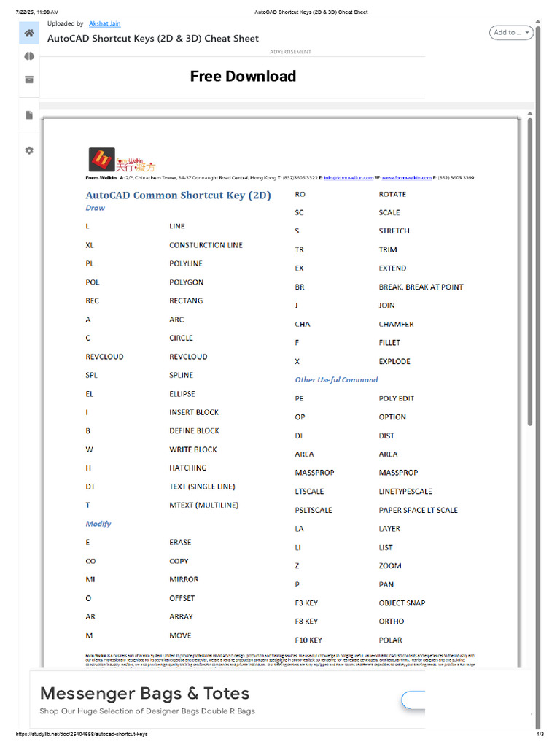Click the document viewer vertical scrollbar
Image resolution: width=560 pixels, height=747 pixels.
click(x=530, y=271)
